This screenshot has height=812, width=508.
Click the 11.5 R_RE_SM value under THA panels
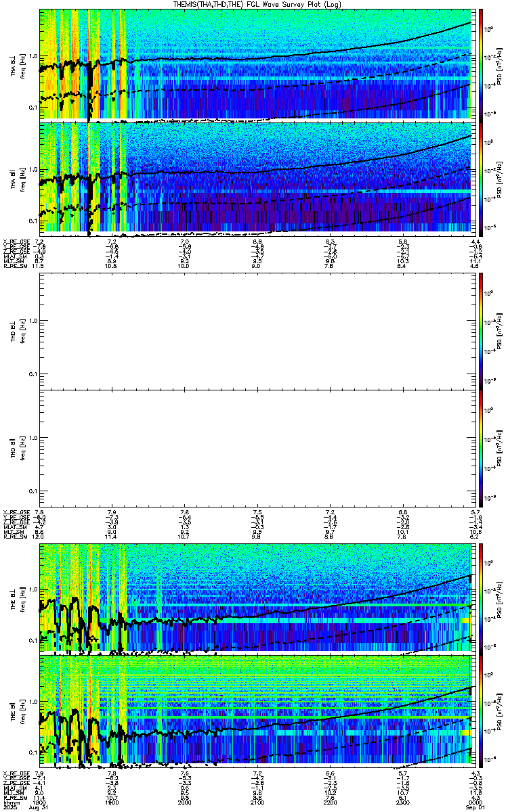pos(39,267)
